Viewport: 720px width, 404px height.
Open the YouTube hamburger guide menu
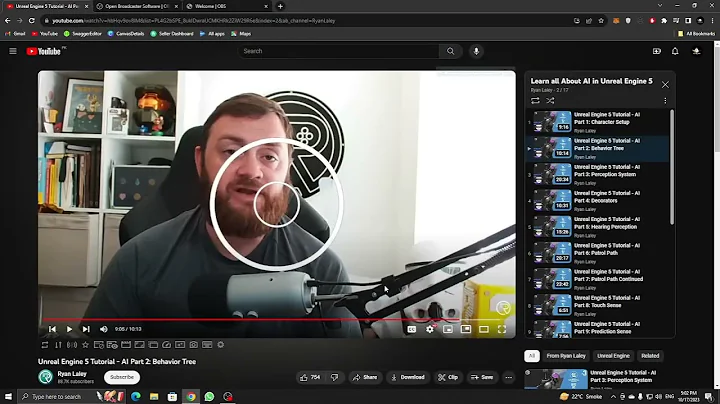[13, 51]
